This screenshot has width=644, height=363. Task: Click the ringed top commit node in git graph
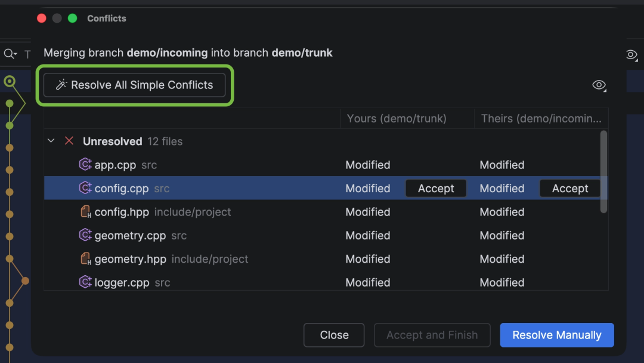pyautogui.click(x=10, y=81)
